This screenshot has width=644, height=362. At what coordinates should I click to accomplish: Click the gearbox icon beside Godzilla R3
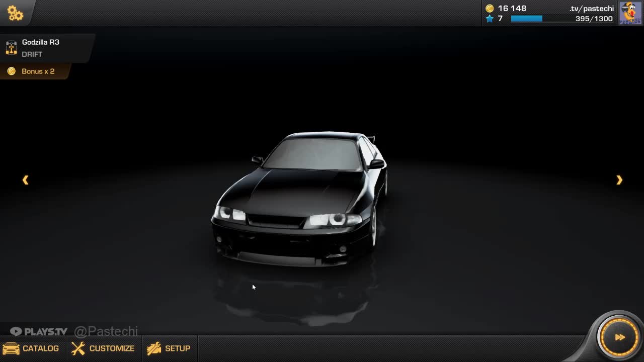coord(11,48)
